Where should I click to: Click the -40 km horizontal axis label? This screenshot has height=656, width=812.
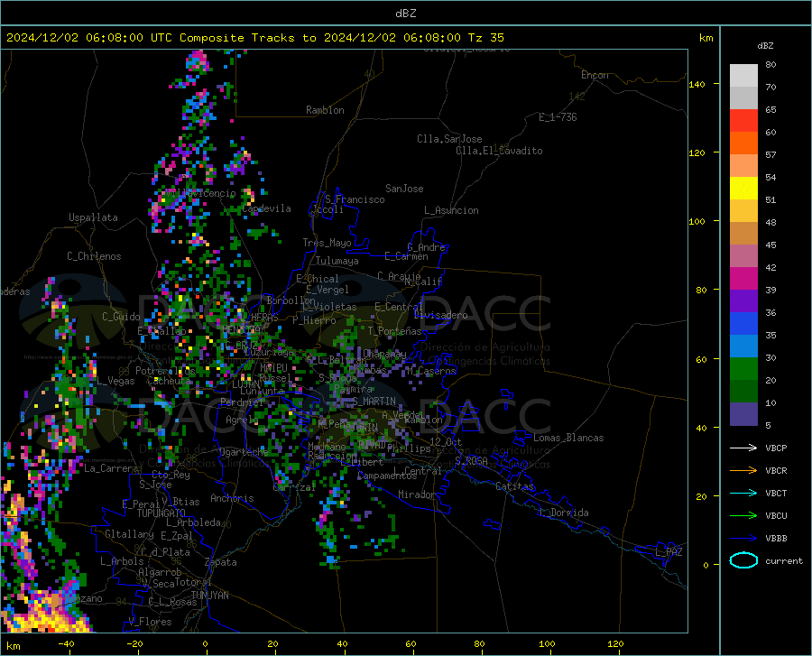(66, 644)
